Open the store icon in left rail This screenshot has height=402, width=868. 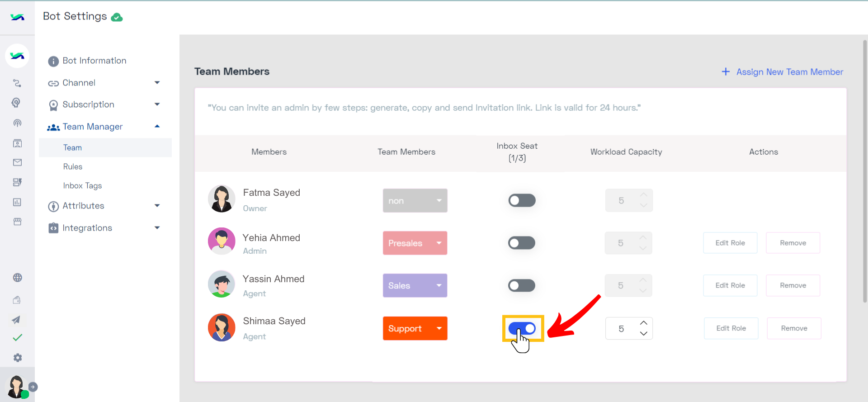click(x=17, y=222)
